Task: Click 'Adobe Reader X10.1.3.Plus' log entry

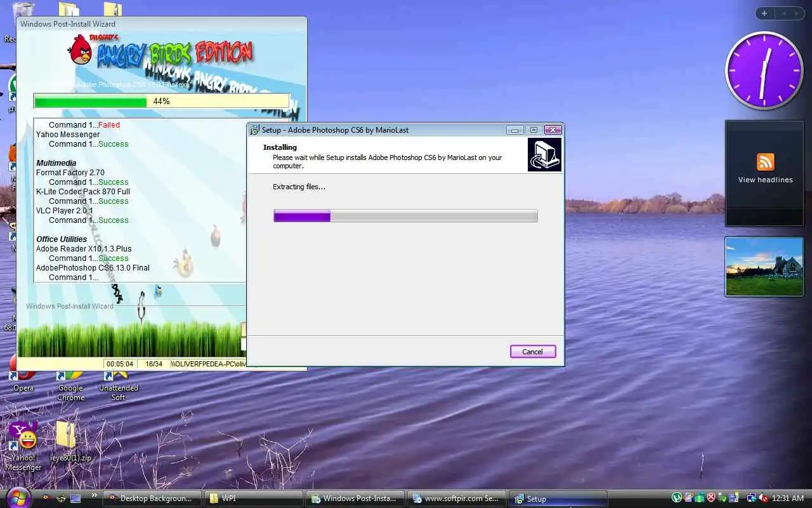Action: click(x=84, y=249)
